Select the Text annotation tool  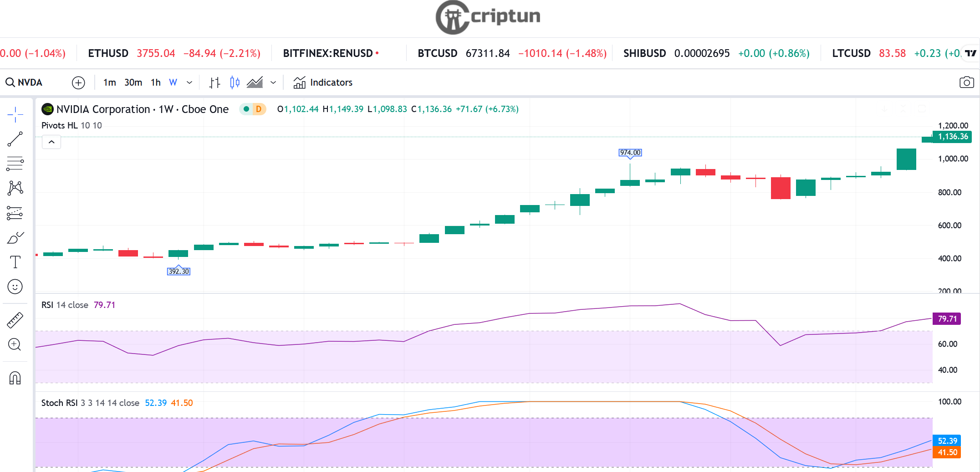pyautogui.click(x=15, y=262)
